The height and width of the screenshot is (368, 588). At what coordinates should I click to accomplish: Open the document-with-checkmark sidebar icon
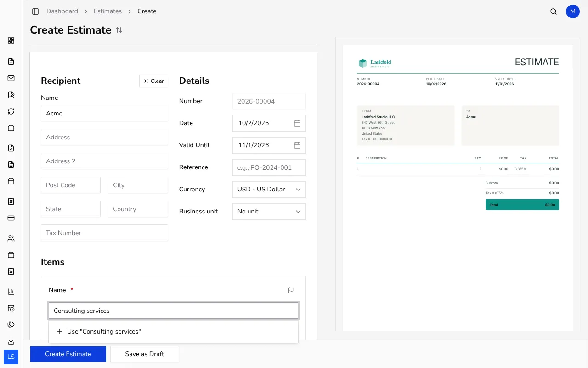[11, 148]
